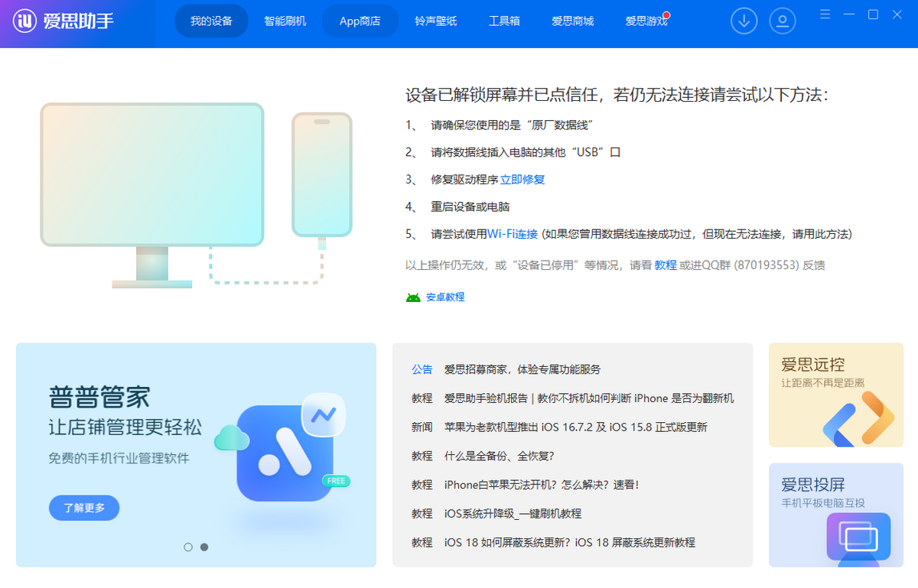Click text 免费的手机行业管理软件
Screen dimensions: 918x588
tap(119, 459)
